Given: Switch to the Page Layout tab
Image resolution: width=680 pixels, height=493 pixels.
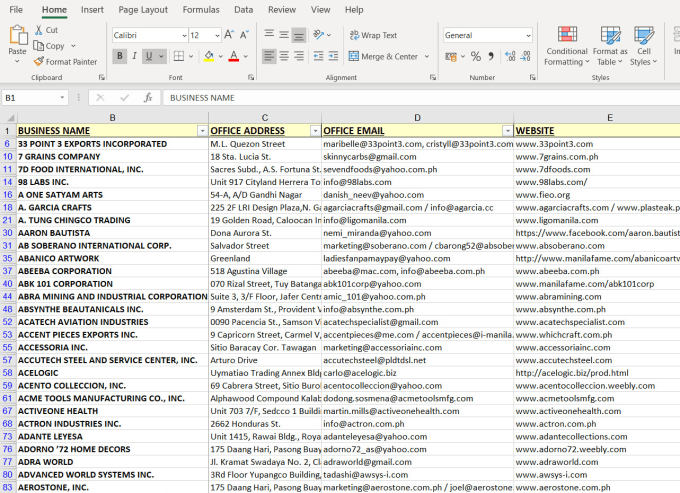Looking at the screenshot, I should point(143,10).
